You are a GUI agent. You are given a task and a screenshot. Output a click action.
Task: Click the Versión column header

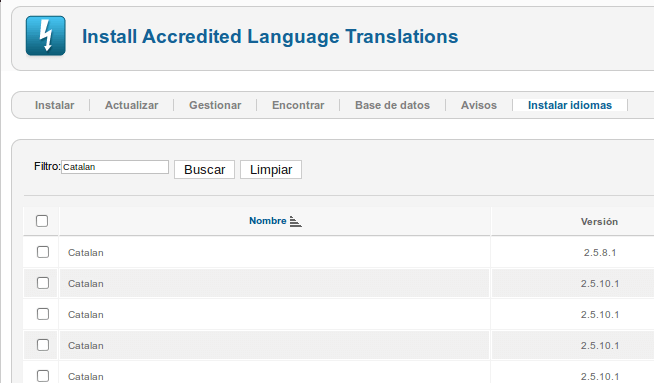coord(599,222)
